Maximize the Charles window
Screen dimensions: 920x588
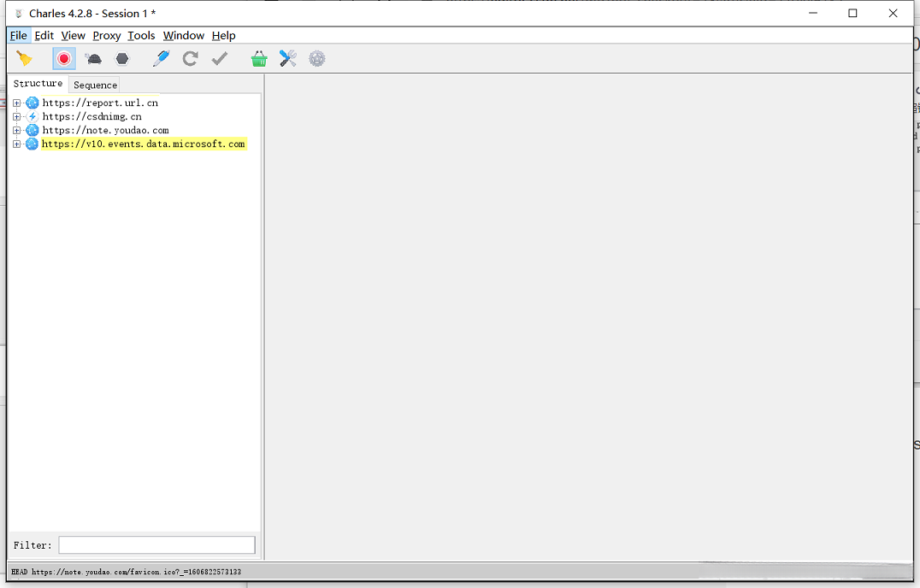click(852, 13)
